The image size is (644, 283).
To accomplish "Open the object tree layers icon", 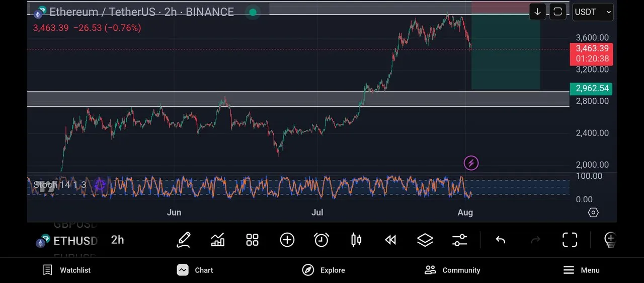I will (425, 240).
